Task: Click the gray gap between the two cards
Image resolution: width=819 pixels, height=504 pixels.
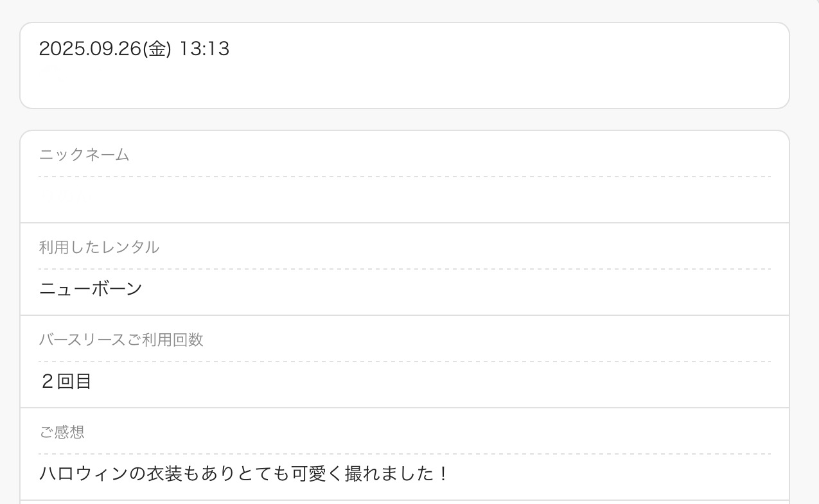Action: coord(405,119)
